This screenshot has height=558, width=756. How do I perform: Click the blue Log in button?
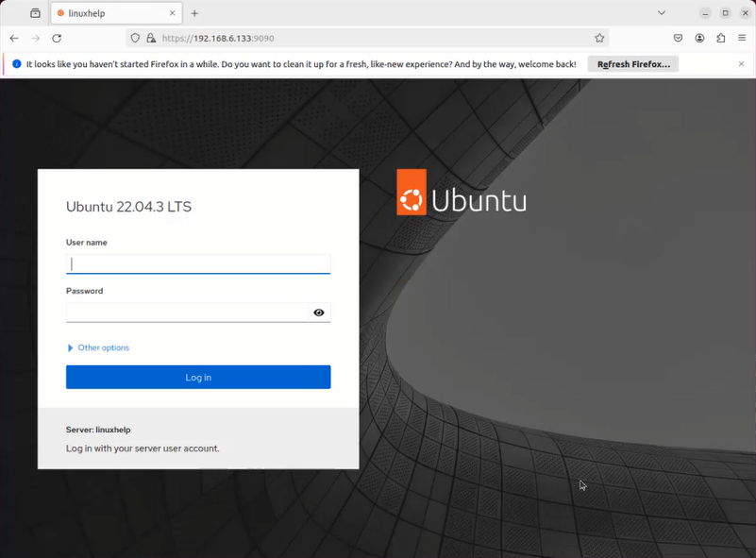[198, 377]
